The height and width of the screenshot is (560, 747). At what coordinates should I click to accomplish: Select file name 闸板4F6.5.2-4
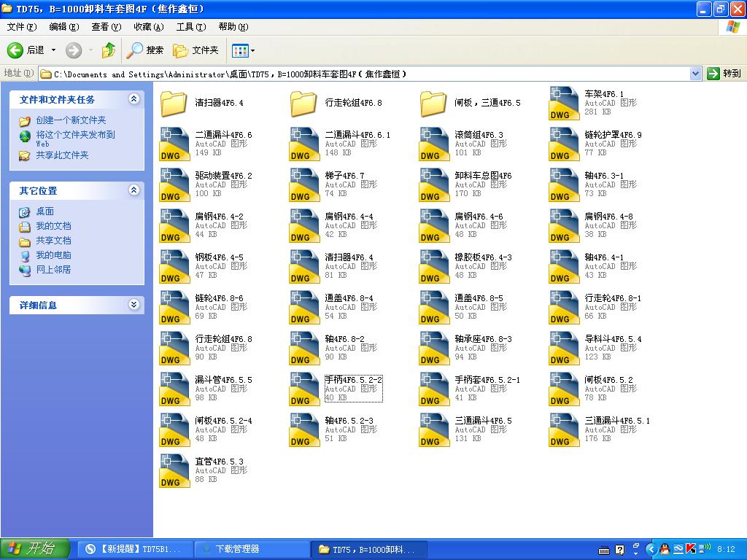click(x=223, y=421)
